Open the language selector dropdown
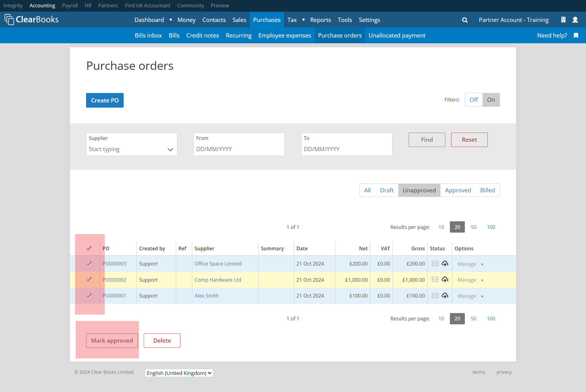Viewport: 586px width, 392px height. tap(179, 373)
